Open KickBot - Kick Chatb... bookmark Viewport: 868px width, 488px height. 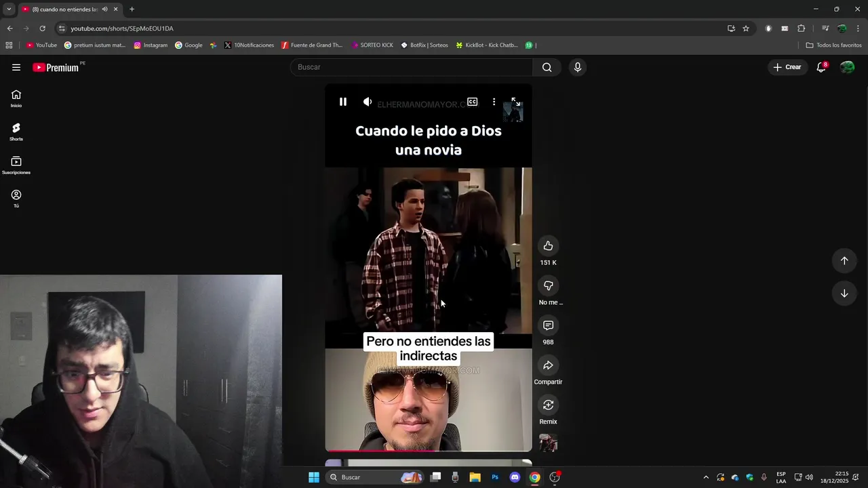coord(487,45)
